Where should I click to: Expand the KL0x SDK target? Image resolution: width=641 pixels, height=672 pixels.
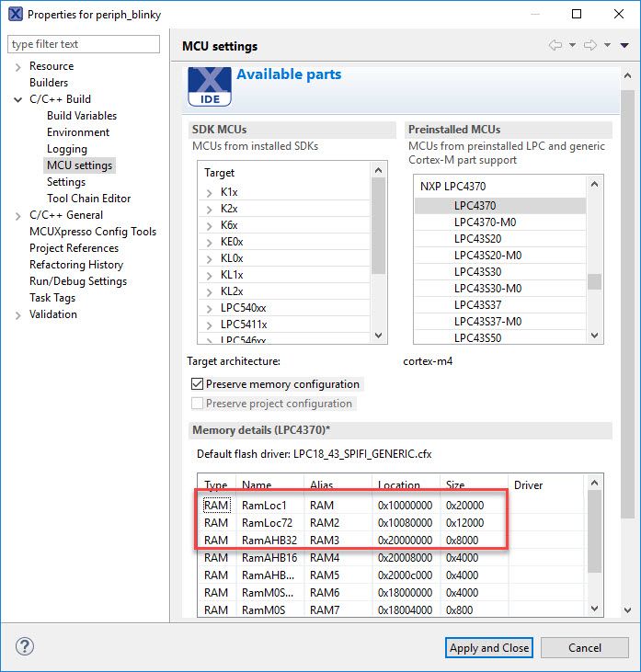tap(210, 259)
